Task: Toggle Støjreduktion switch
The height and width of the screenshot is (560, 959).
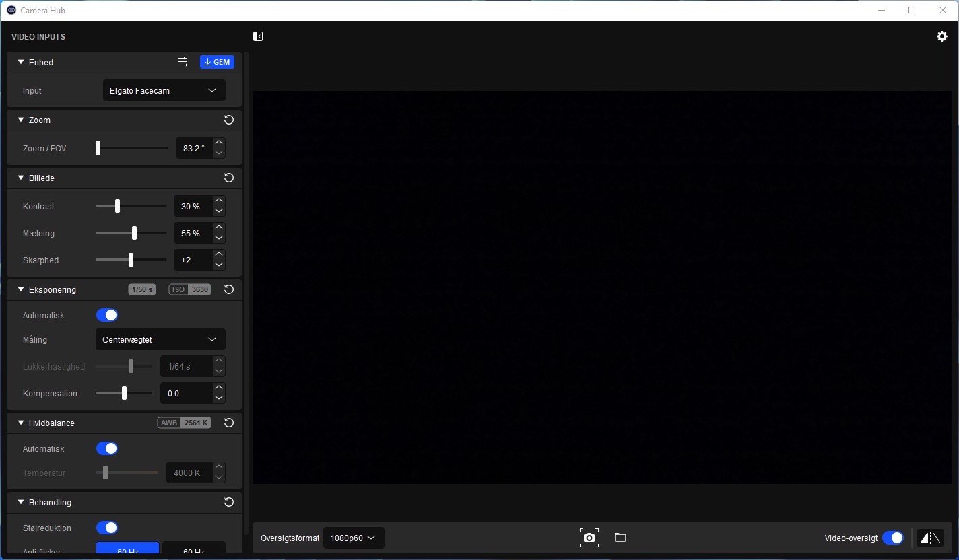Action: (107, 528)
